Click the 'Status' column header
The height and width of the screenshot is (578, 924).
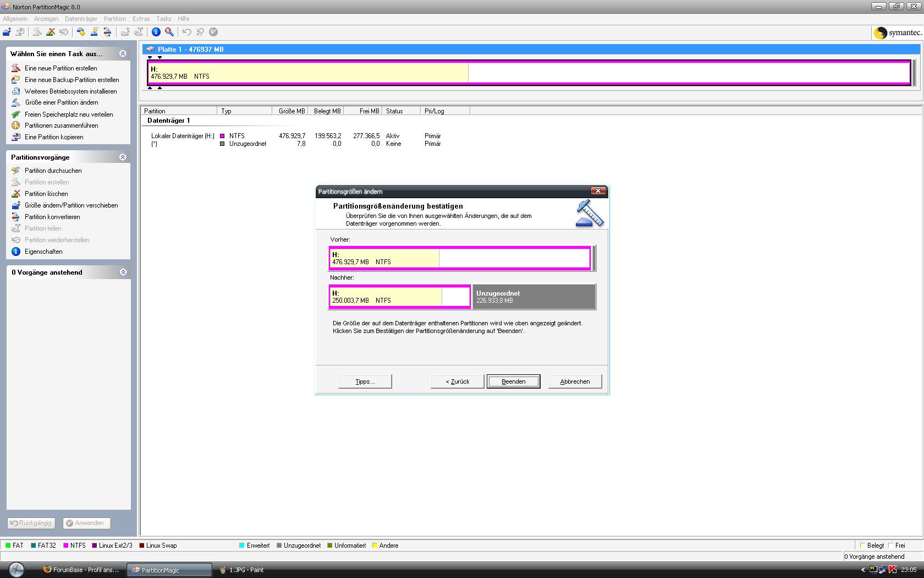[401, 111]
